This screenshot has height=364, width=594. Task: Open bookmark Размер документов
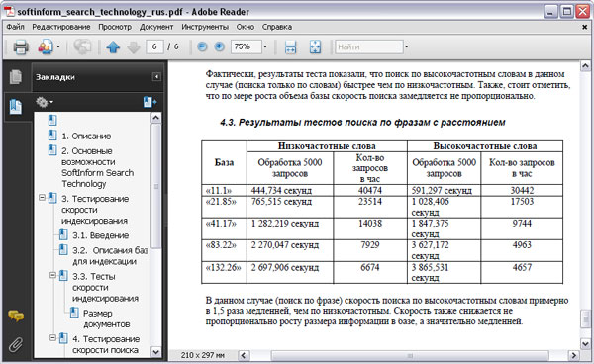coord(107,318)
